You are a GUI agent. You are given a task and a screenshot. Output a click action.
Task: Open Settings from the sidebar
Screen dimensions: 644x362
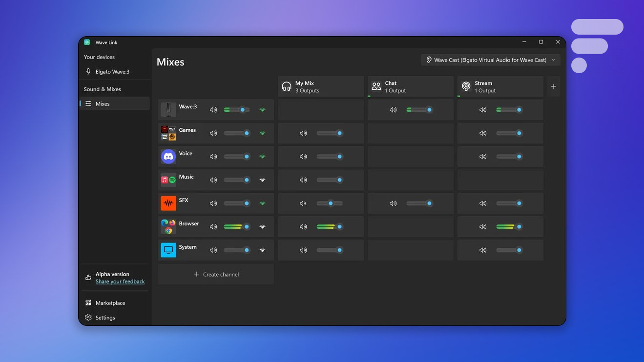(105, 318)
